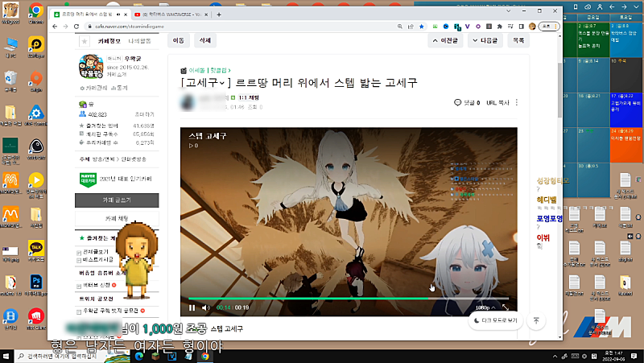The height and width of the screenshot is (363, 644).
Task: Click the 인터넷방송 topic link
Action: (x=134, y=159)
